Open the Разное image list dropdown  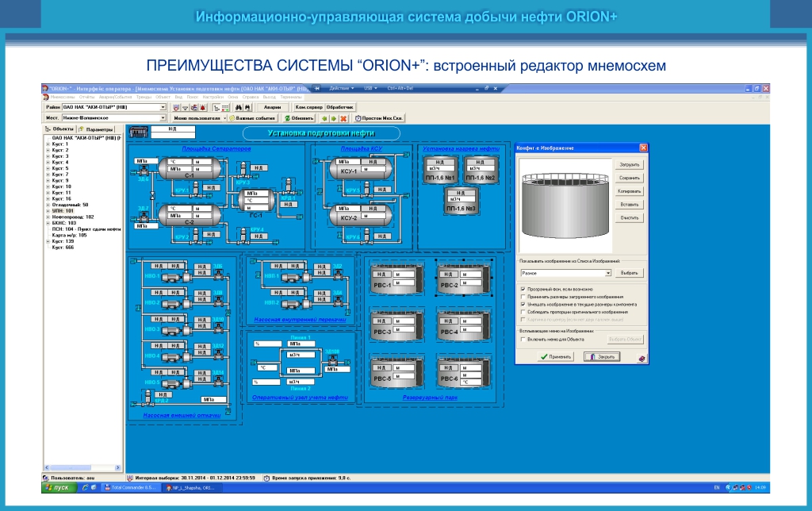coord(608,273)
